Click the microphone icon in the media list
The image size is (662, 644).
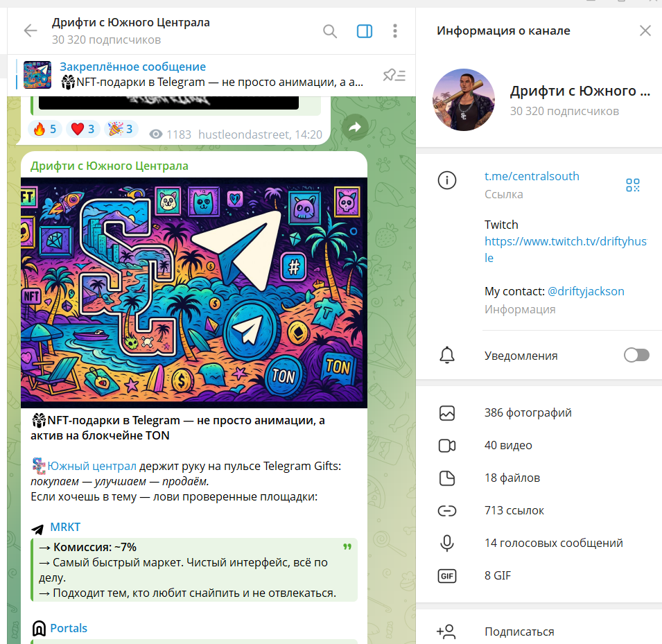(446, 543)
